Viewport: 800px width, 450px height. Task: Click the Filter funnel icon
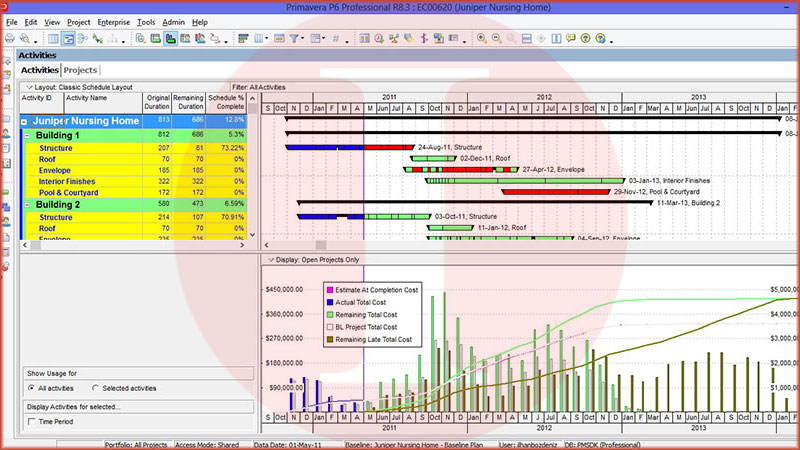point(294,38)
